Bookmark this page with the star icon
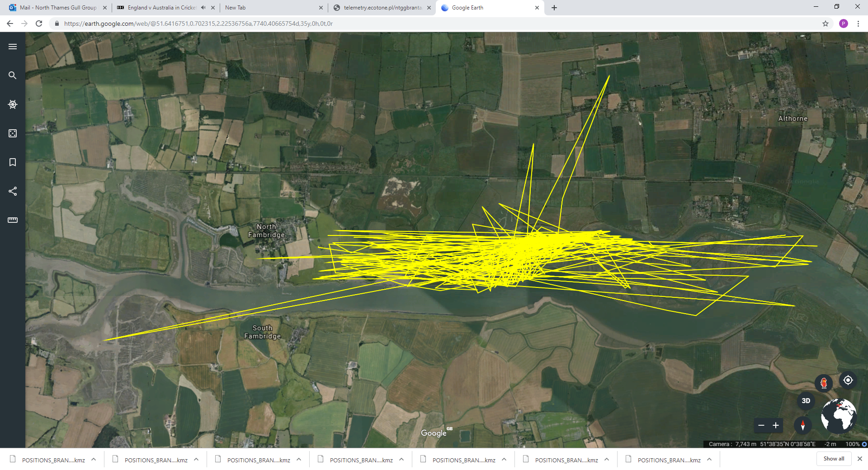868x470 pixels. pyautogui.click(x=826, y=23)
